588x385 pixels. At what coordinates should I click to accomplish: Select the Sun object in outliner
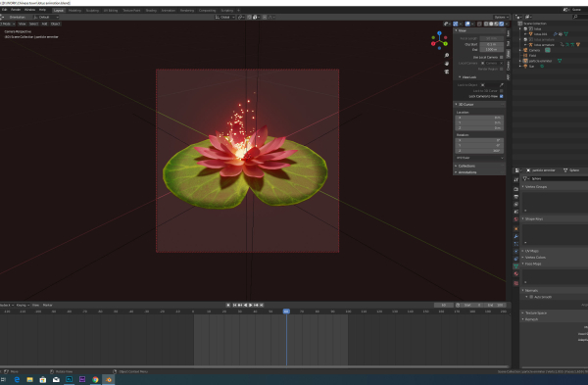[531, 66]
